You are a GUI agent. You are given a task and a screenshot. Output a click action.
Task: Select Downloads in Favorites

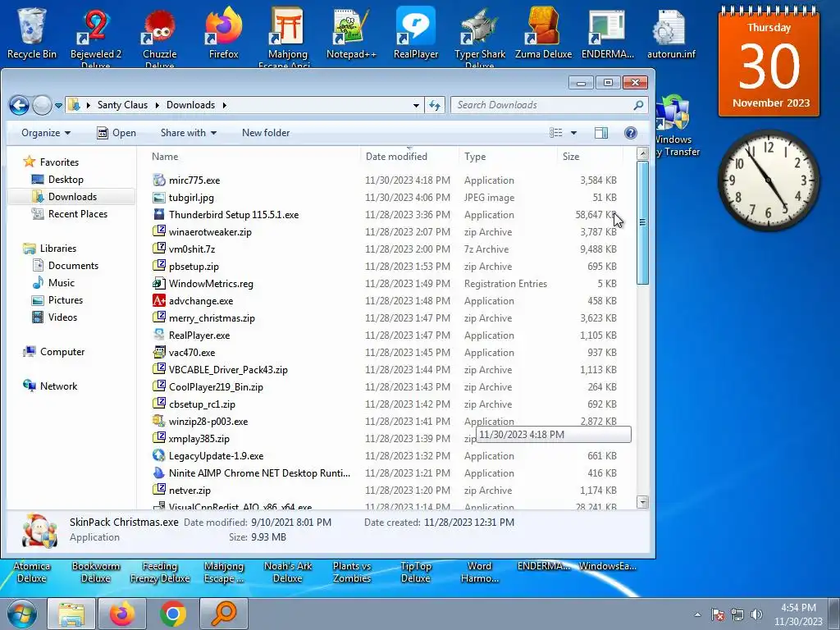click(x=72, y=197)
